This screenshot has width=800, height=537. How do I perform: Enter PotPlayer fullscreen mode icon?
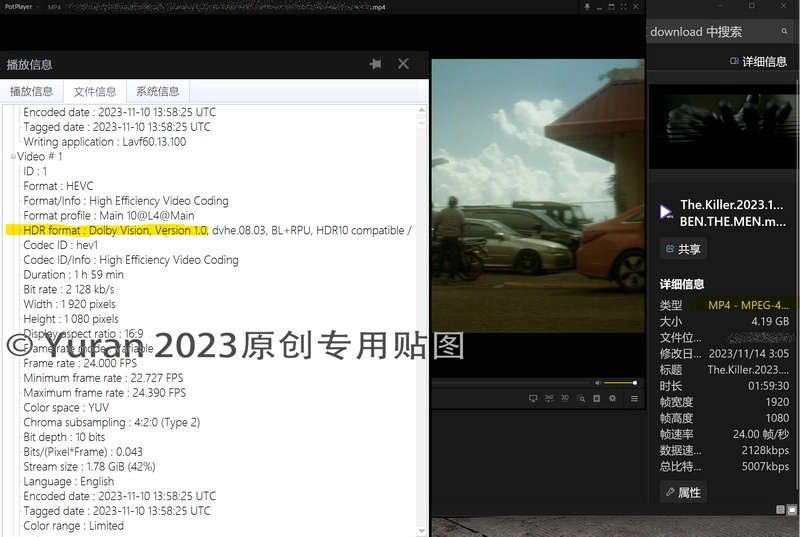[x=623, y=7]
